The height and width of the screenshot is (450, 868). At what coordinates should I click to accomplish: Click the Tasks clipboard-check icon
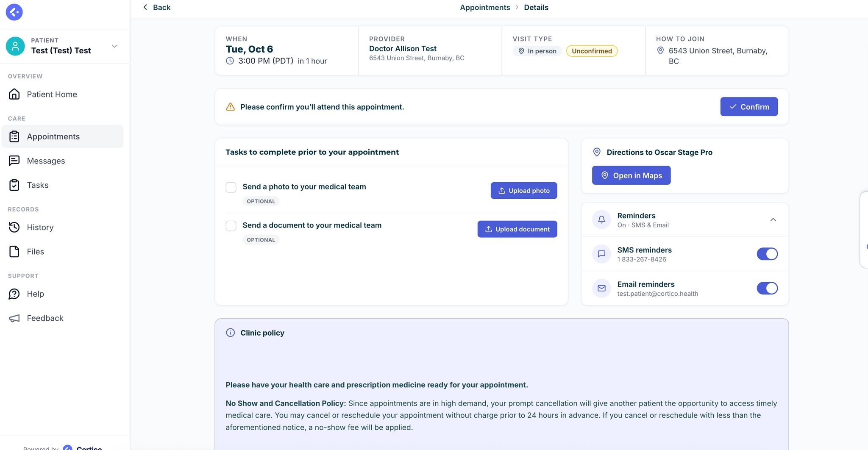[x=14, y=185]
